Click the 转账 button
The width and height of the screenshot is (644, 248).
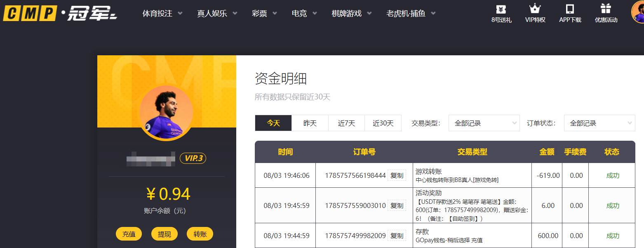click(x=200, y=234)
